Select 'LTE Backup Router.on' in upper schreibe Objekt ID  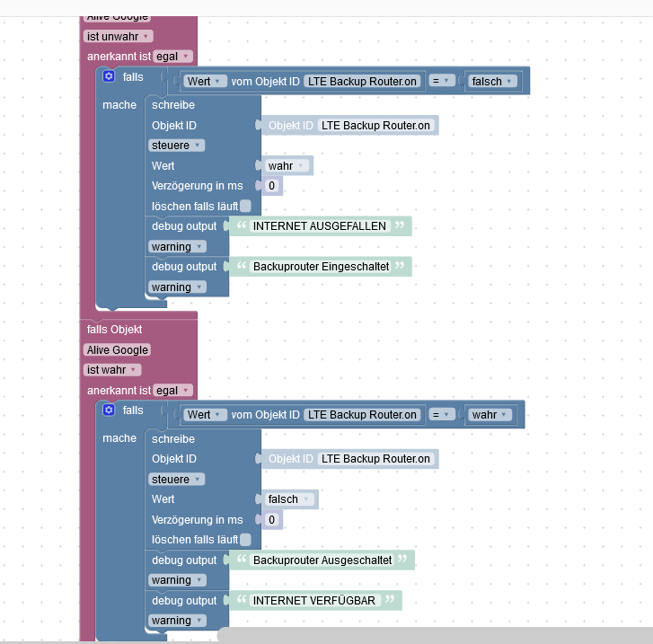click(375, 126)
